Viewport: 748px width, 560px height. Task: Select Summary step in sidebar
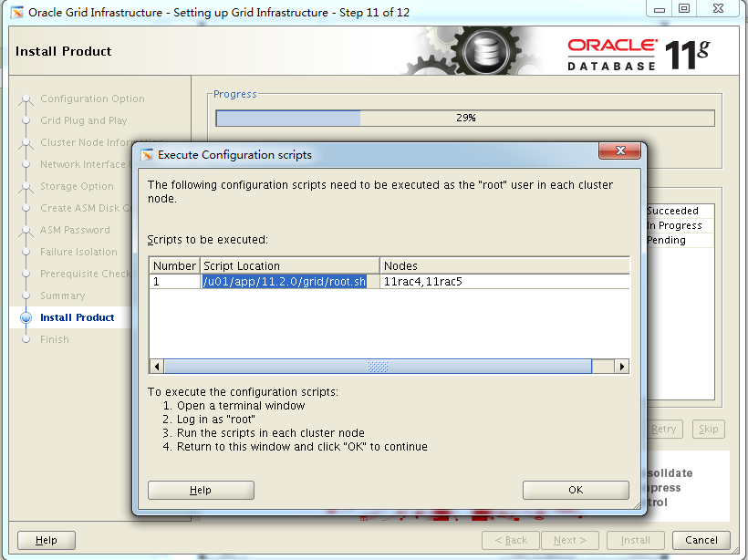(x=63, y=296)
